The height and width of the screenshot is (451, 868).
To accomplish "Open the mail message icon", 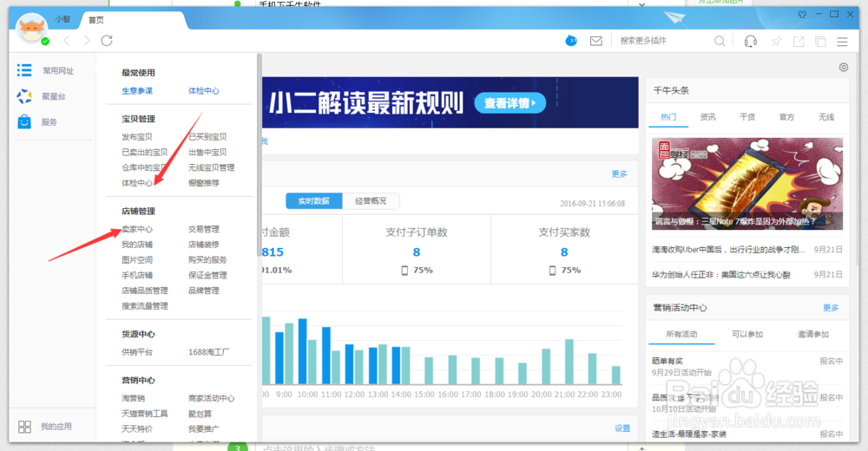I will [x=596, y=41].
